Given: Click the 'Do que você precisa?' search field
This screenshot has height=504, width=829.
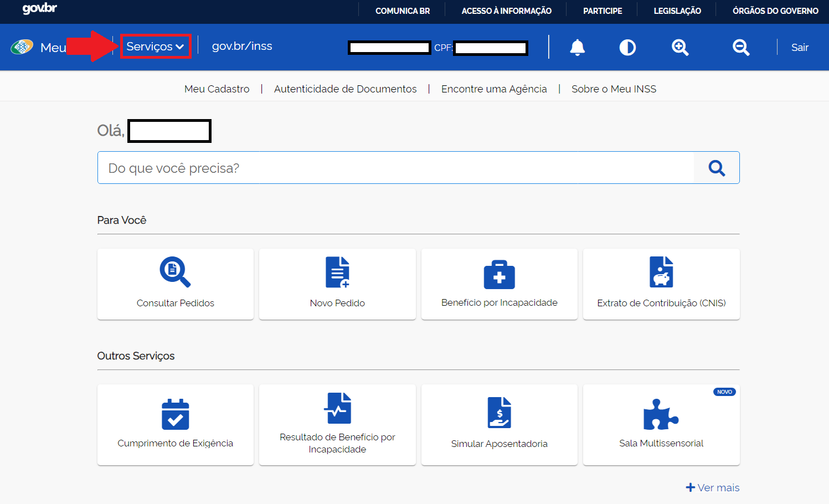Looking at the screenshot, I should coord(395,168).
